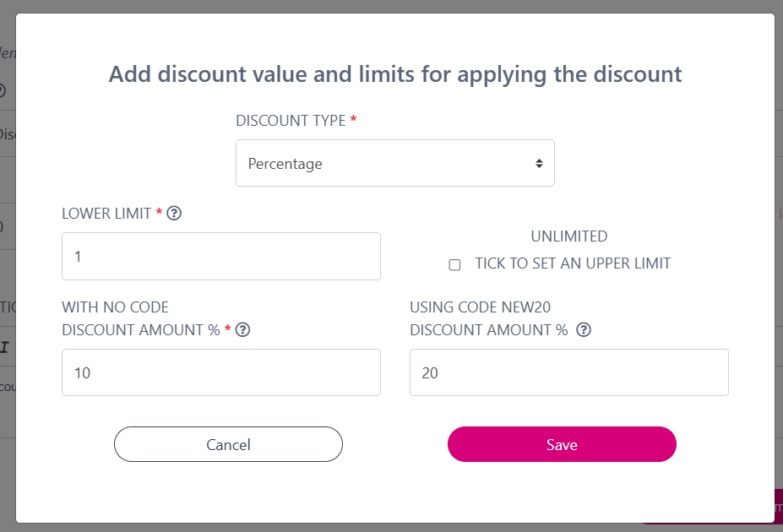Select the NEW20 discount amount field
Viewport: 783px width, 532px height.
(x=568, y=372)
